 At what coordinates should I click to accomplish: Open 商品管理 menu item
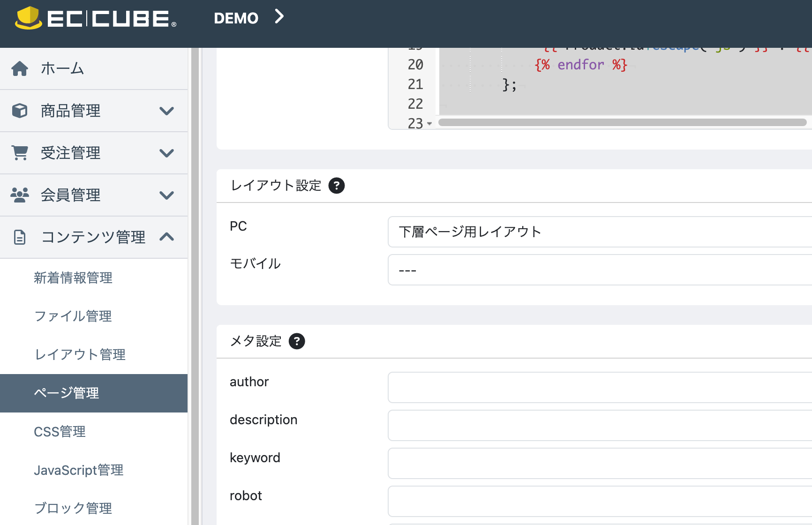(94, 111)
